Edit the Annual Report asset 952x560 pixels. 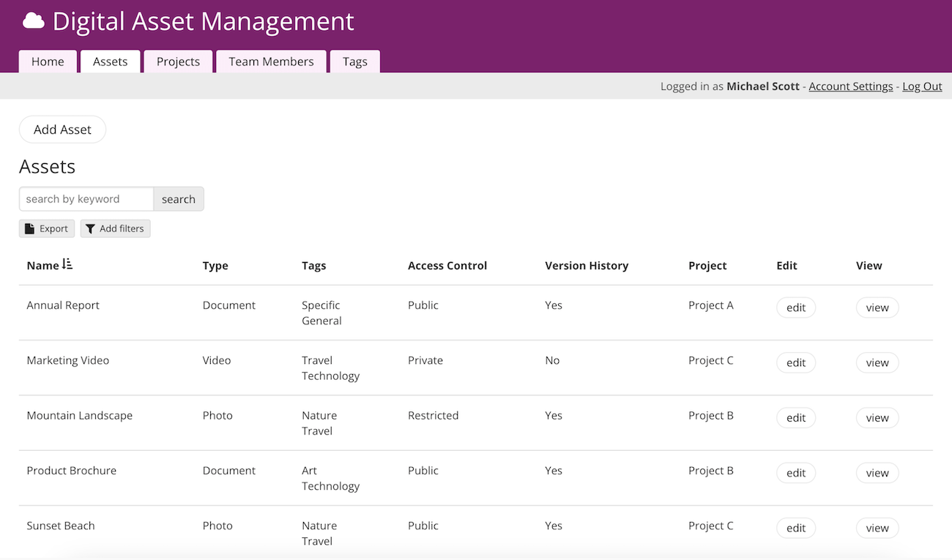(796, 307)
